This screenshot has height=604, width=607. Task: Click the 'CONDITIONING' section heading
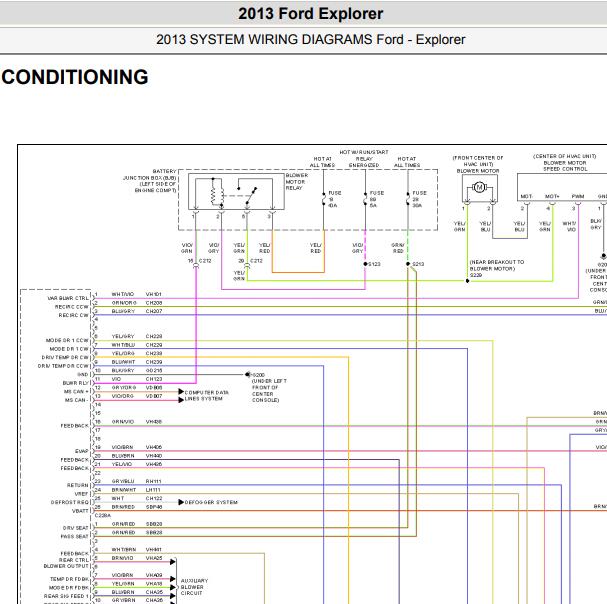tap(75, 77)
